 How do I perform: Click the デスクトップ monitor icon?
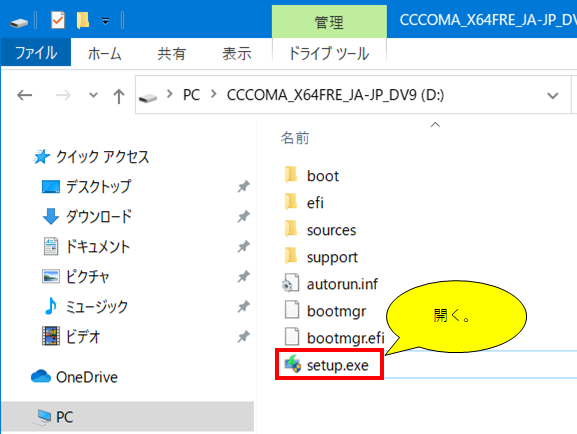[51, 187]
